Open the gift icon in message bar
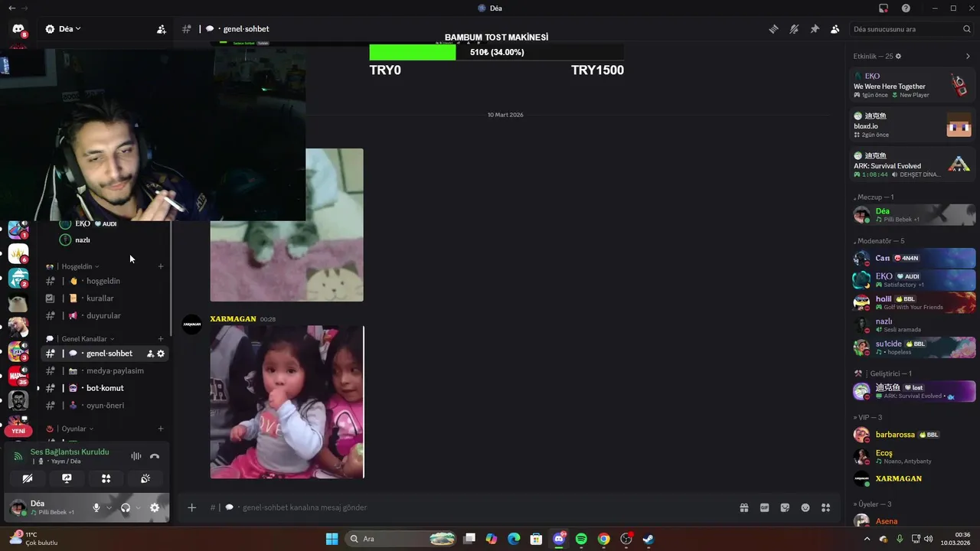This screenshot has height=551, width=980. [743, 507]
